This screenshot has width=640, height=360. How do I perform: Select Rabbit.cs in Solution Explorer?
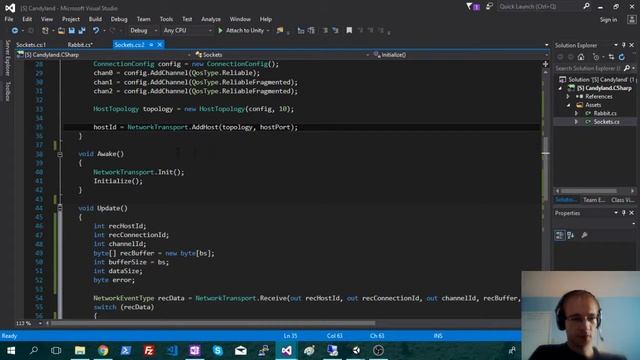tap(605, 113)
